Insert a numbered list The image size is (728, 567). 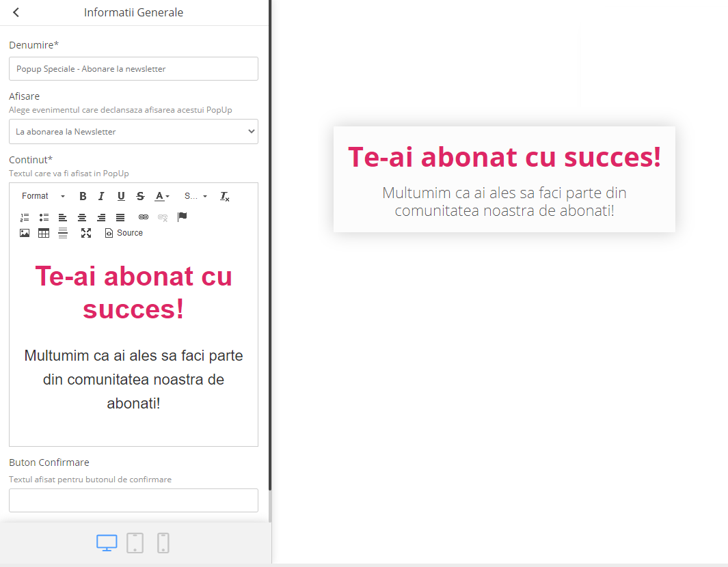(25, 217)
